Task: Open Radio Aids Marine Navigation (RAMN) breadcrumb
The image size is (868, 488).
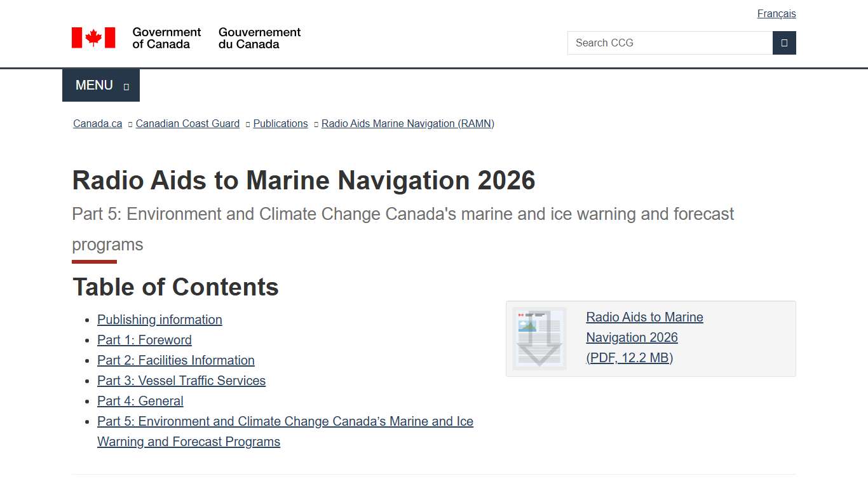Action: (x=407, y=123)
